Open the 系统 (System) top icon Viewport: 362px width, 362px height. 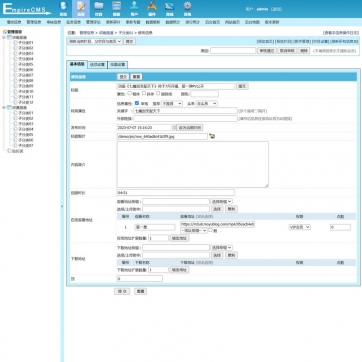tap(63, 8)
